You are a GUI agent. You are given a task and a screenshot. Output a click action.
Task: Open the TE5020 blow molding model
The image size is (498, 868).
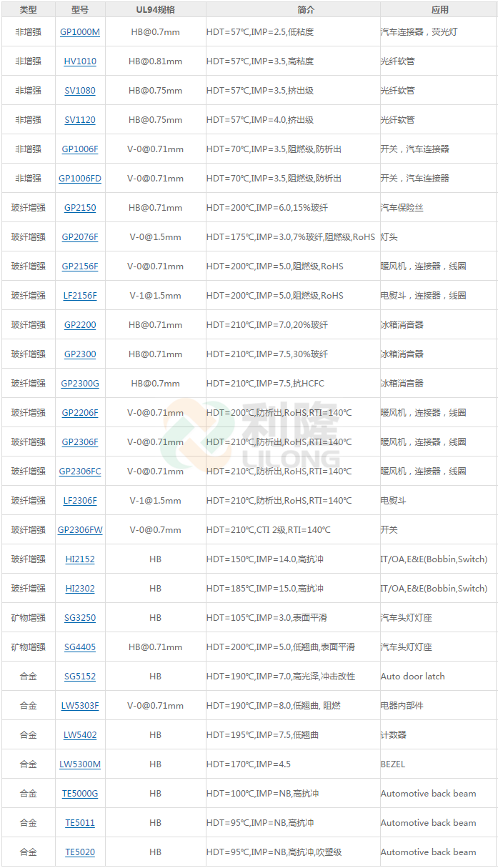click(80, 852)
